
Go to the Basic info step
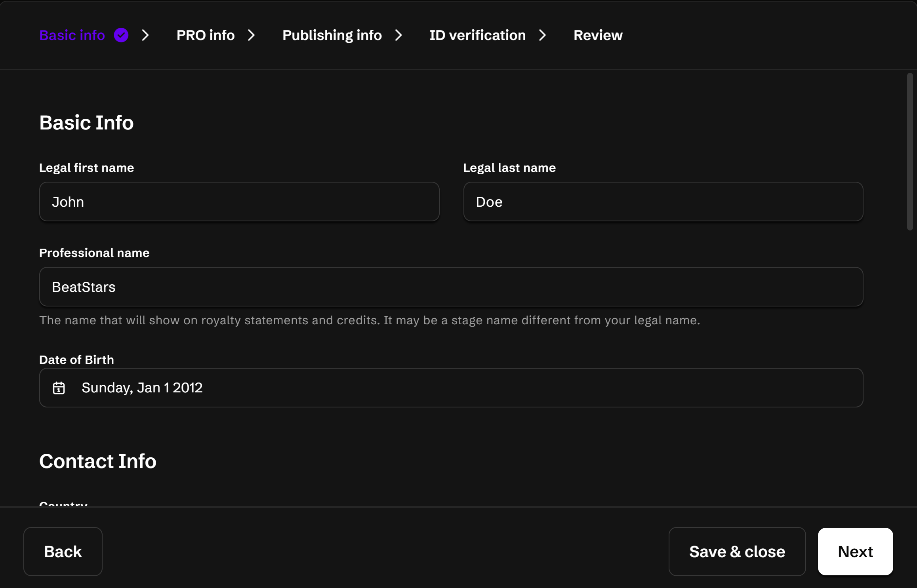click(x=72, y=35)
